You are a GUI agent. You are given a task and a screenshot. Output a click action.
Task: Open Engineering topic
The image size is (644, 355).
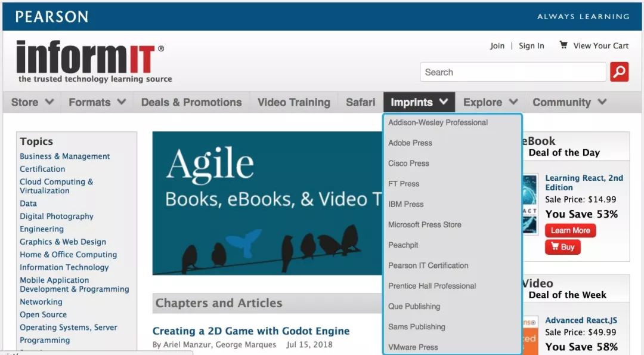click(x=42, y=229)
